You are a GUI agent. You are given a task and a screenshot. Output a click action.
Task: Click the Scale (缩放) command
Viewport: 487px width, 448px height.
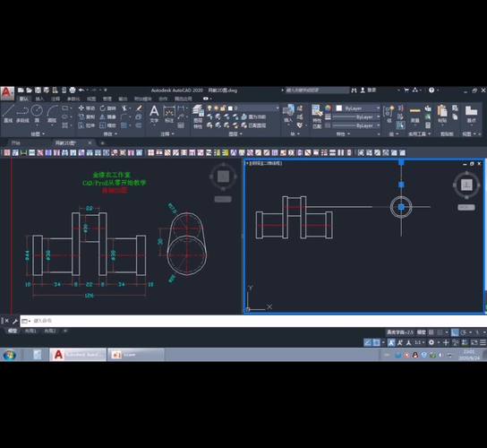[x=108, y=125]
